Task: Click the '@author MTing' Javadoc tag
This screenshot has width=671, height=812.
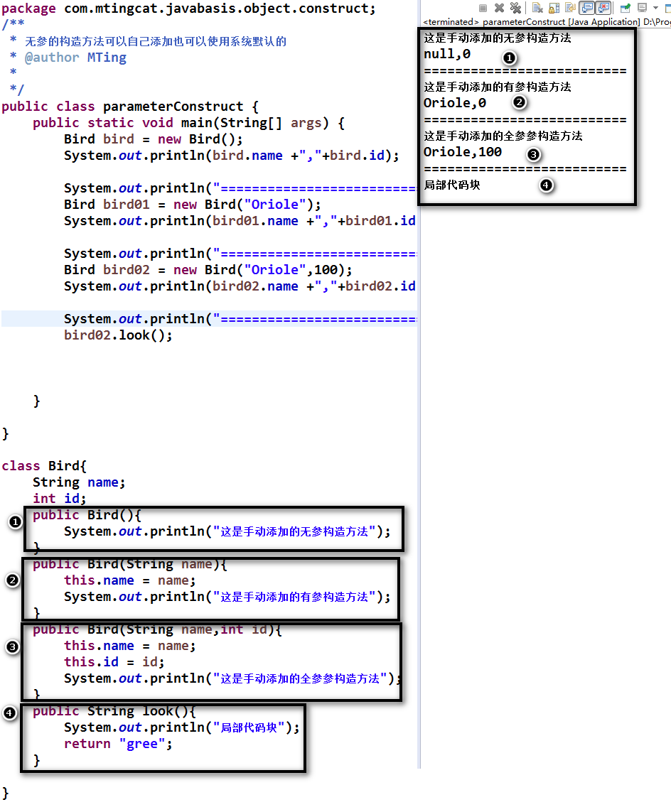Action: [75, 58]
